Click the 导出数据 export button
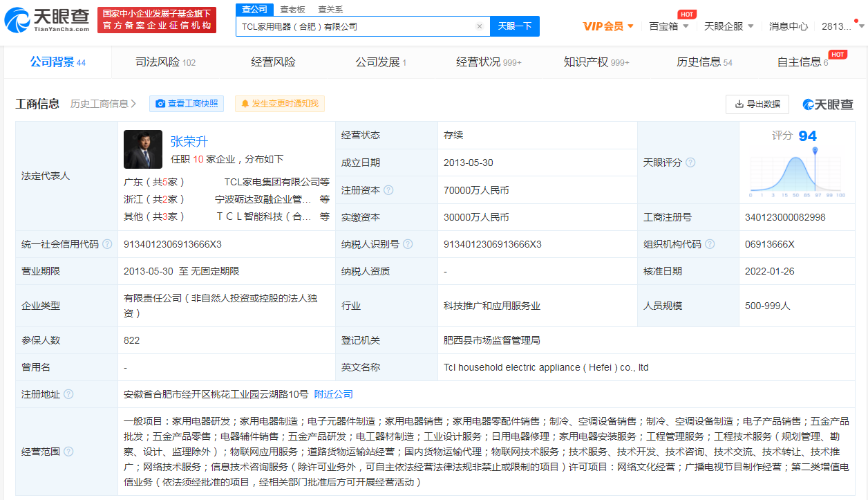This screenshot has height=500, width=868. pos(757,104)
